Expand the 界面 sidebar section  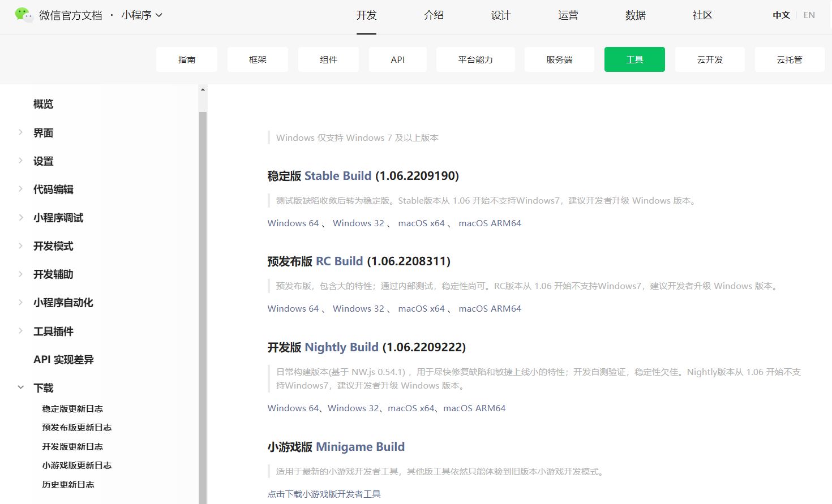click(x=20, y=132)
